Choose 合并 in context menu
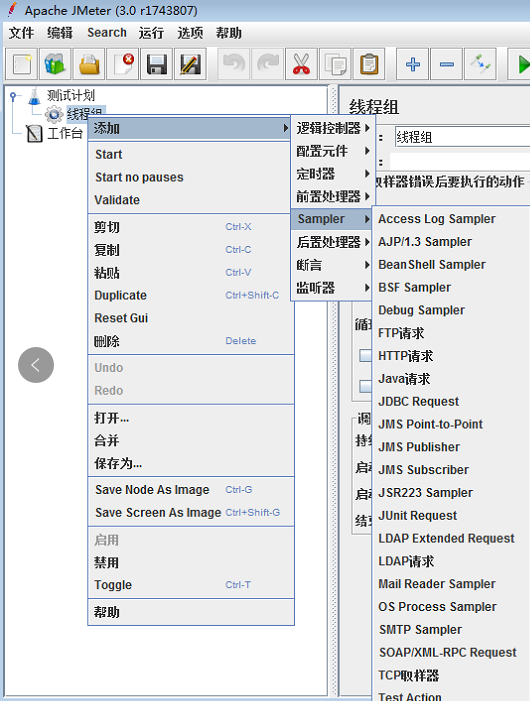530x701 pixels. pos(191,440)
